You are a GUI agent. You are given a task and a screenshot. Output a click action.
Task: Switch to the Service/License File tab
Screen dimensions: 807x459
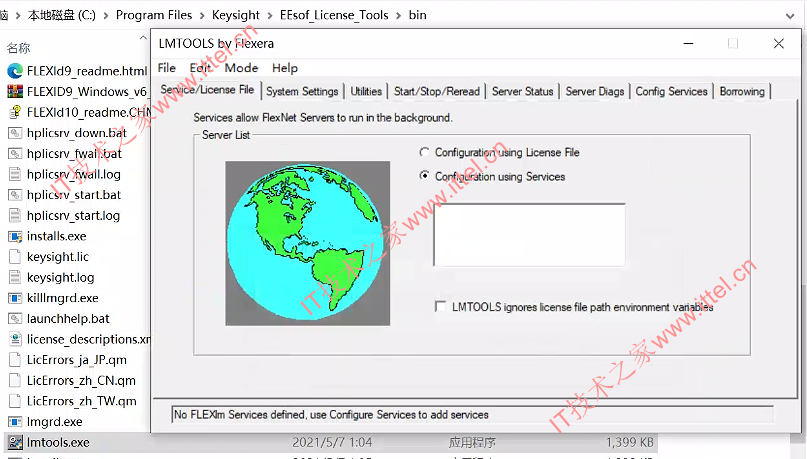tap(207, 90)
